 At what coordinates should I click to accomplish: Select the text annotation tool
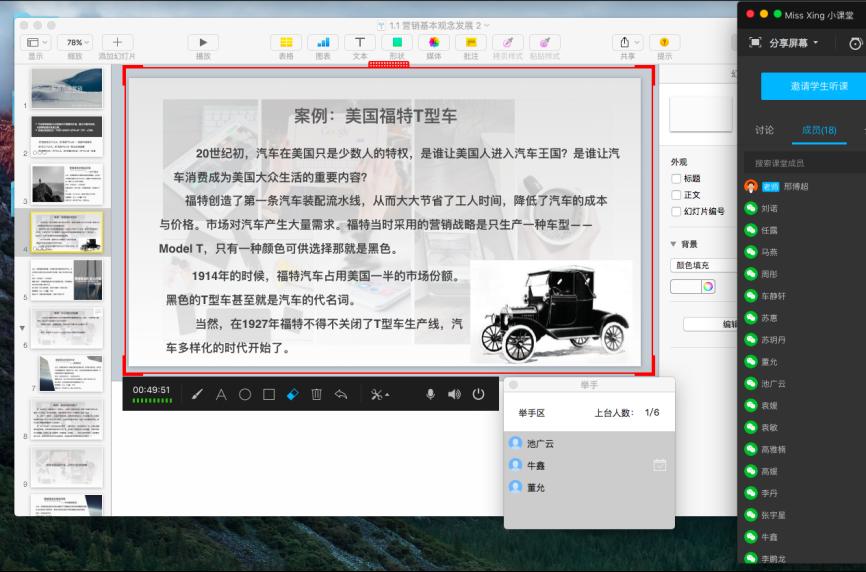(221, 394)
